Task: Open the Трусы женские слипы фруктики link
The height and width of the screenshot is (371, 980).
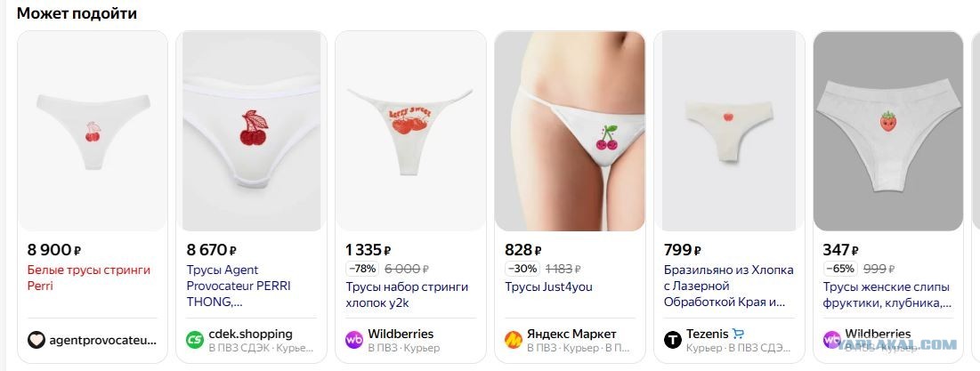Action: (887, 295)
